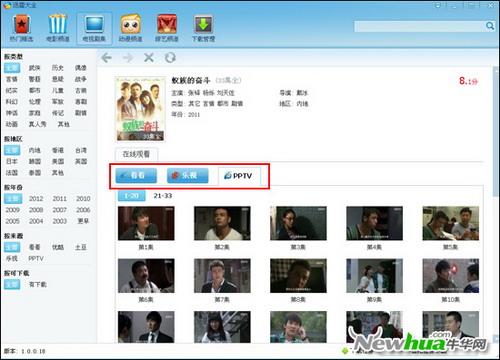Select the blue TV series icon
500x360 pixels.
point(94,24)
